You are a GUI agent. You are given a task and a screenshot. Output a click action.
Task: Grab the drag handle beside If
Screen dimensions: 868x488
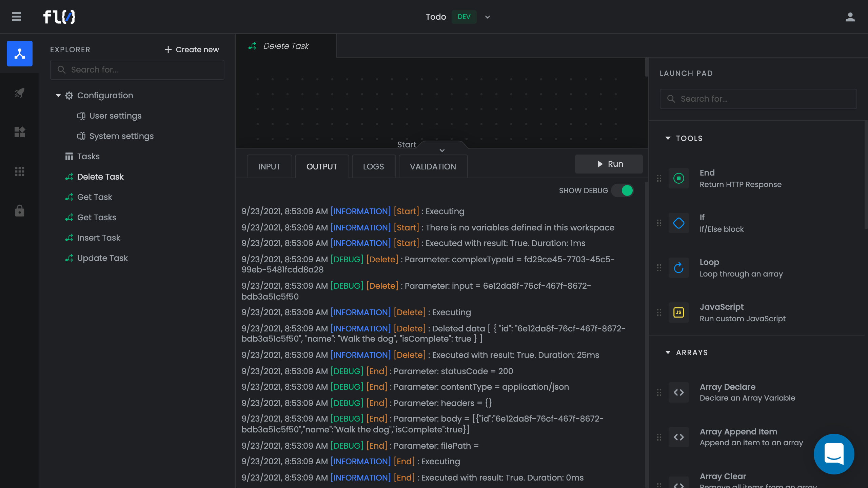coord(659,223)
